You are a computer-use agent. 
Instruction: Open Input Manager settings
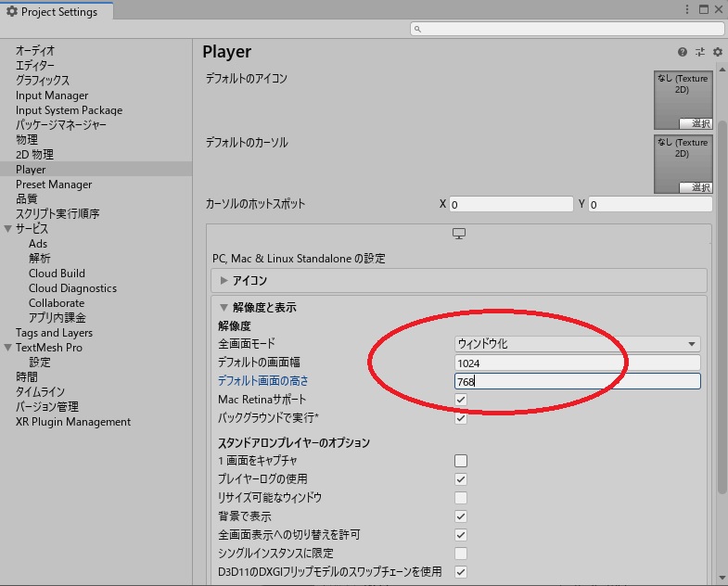click(52, 96)
